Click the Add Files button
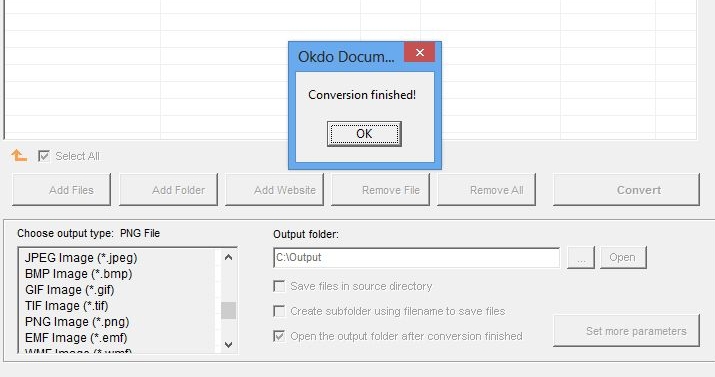The width and height of the screenshot is (715, 377). click(x=62, y=190)
